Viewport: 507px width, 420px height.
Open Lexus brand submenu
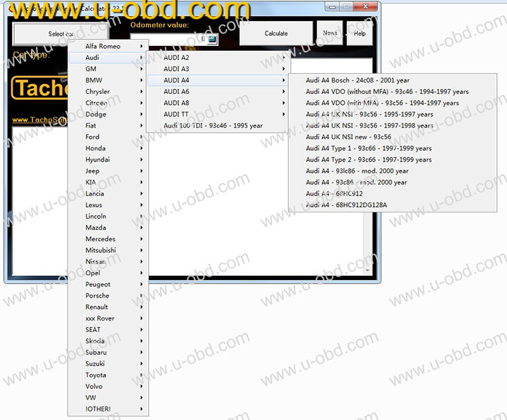(x=108, y=205)
